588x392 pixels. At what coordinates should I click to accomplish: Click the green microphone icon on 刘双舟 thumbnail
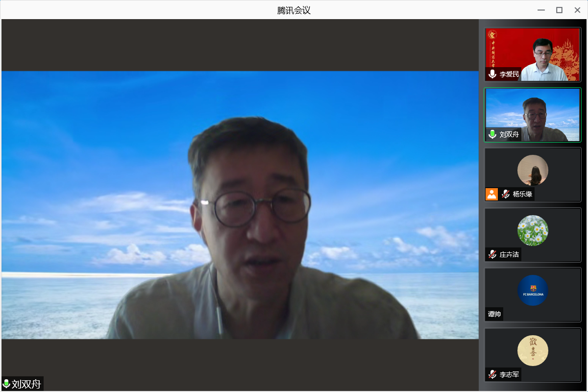click(492, 134)
